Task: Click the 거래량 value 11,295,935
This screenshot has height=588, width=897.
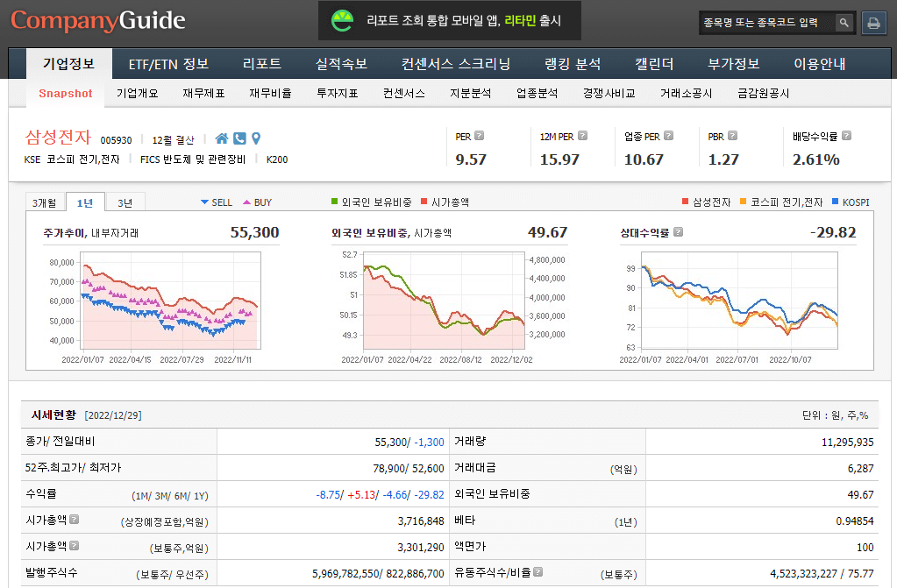Action: point(847,443)
